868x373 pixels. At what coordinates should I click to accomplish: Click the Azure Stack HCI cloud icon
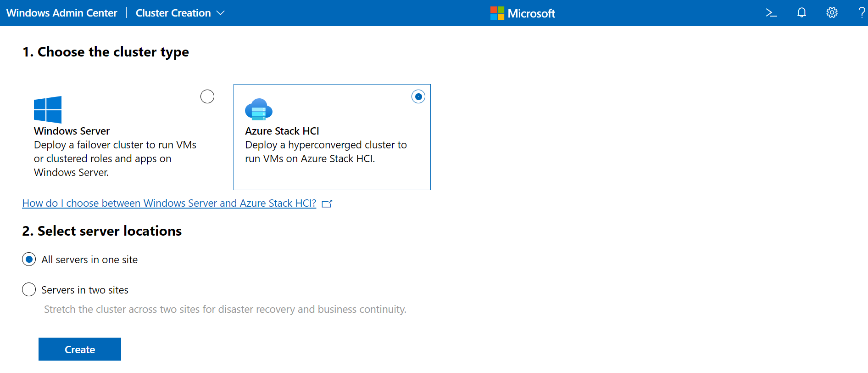click(x=259, y=109)
